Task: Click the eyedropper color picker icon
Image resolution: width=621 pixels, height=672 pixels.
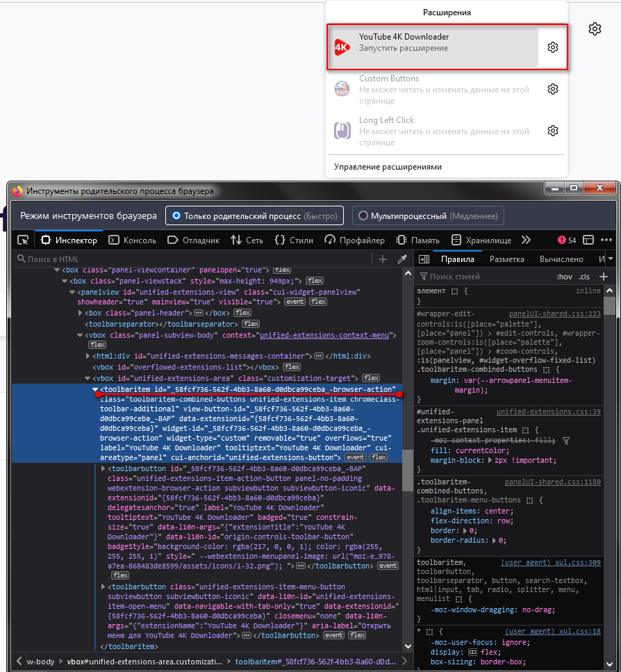Action: [401, 259]
